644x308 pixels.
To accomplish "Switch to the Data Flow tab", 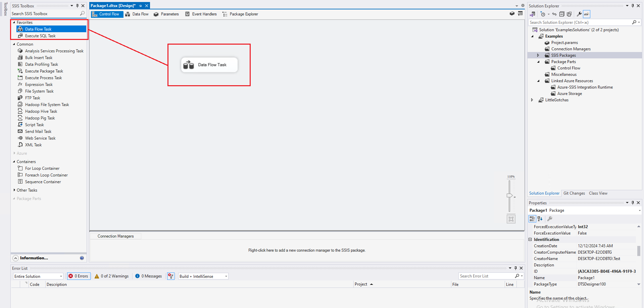I will click(x=137, y=14).
